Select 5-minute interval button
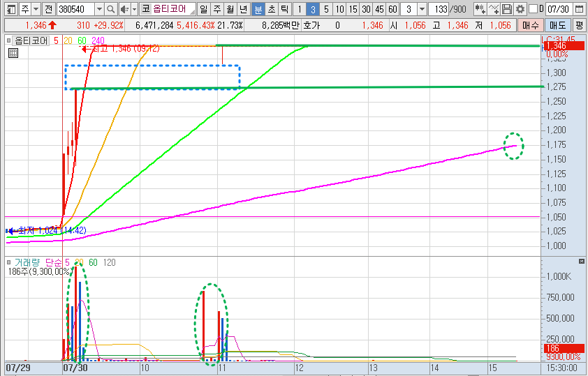The height and width of the screenshot is (376, 588). coord(326,9)
